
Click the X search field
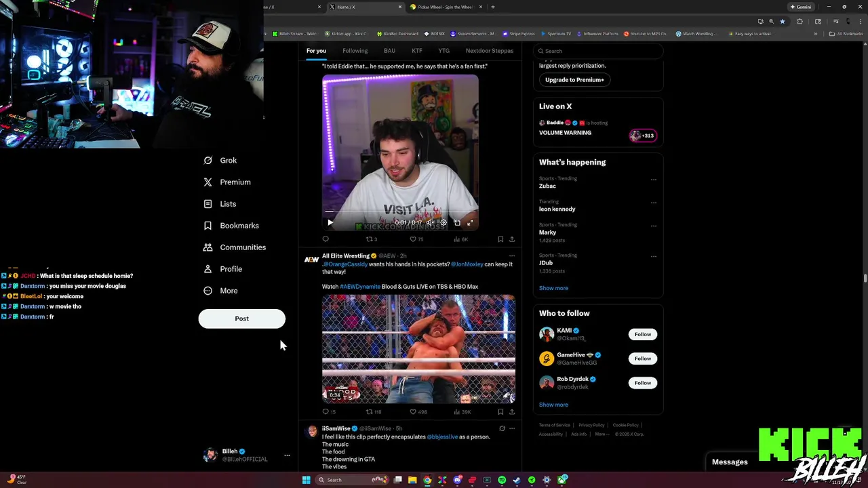597,51
